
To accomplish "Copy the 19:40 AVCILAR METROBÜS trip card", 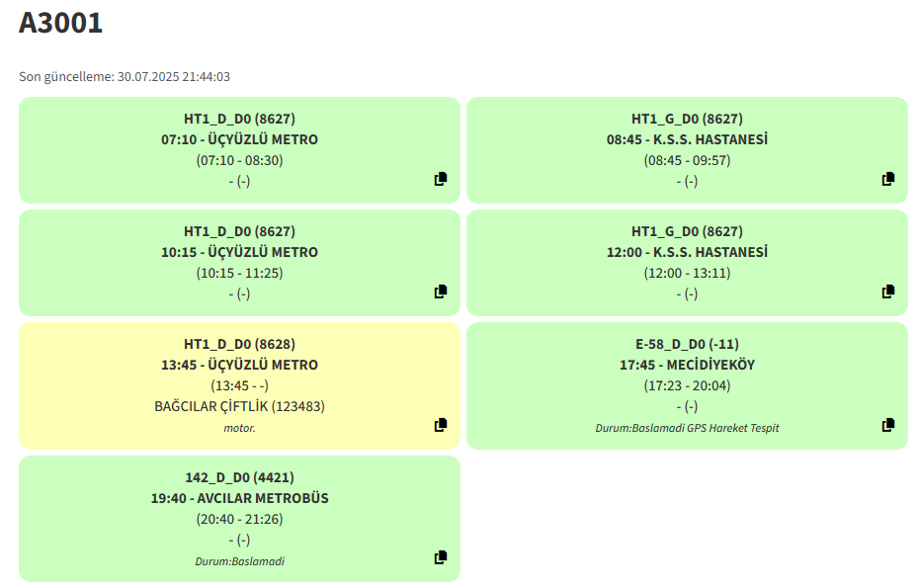I will click(x=440, y=557).
